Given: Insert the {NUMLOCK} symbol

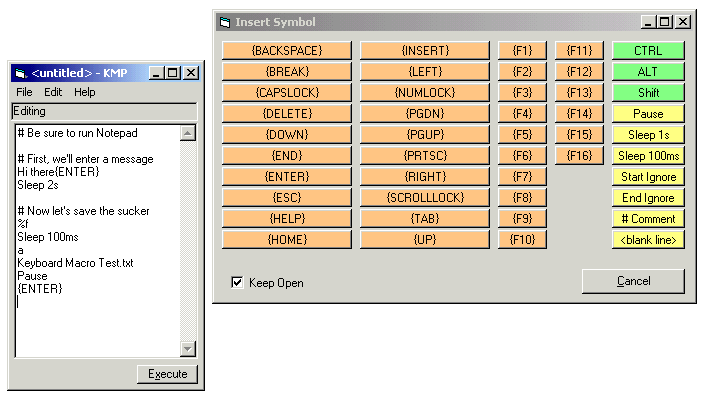Looking at the screenshot, I should click(425, 92).
